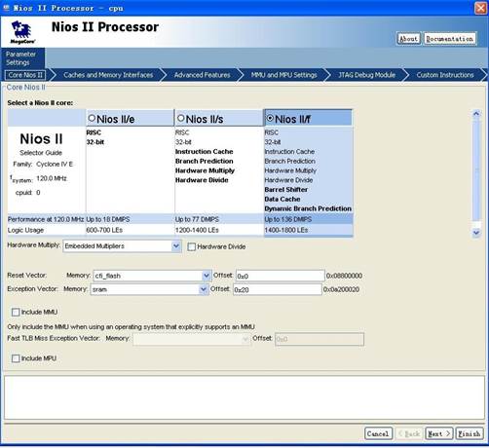Close the Nios II Processor window

click(x=480, y=8)
